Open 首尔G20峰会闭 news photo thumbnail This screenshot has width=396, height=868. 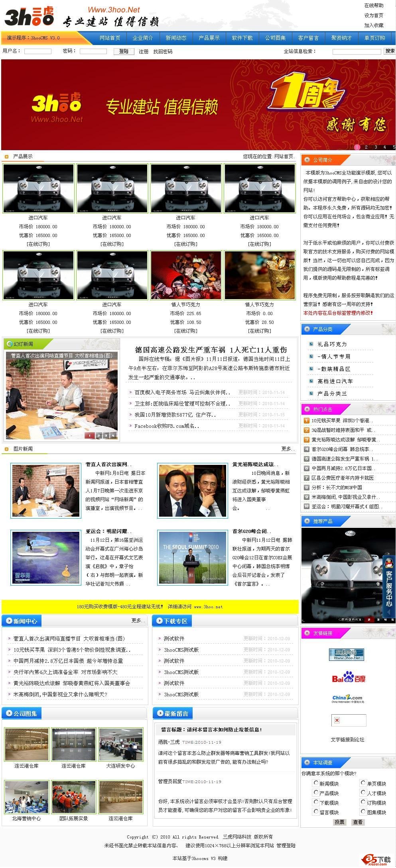point(192,557)
